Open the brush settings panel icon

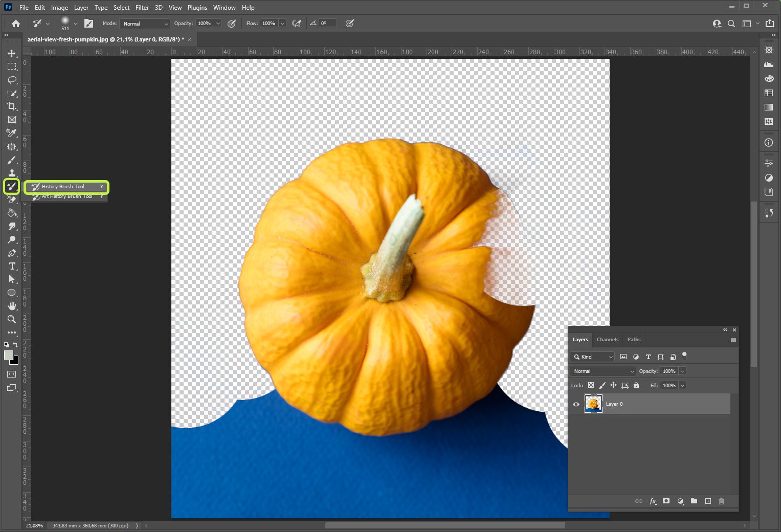click(88, 24)
